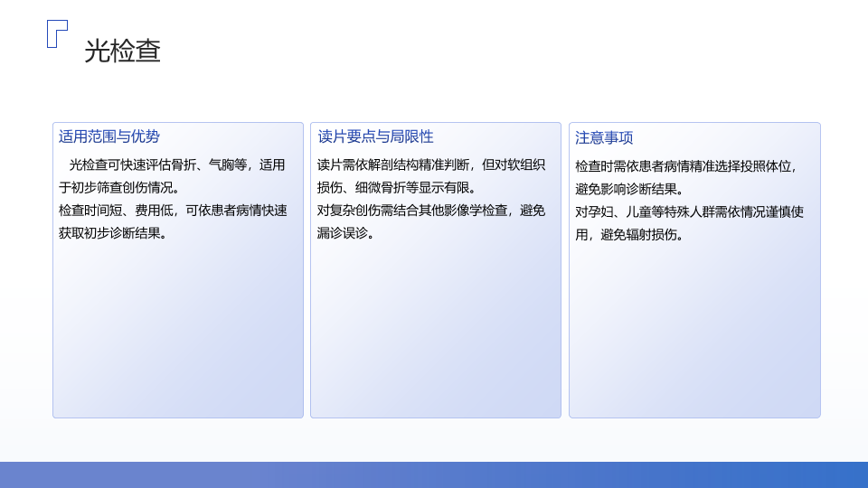Click the blue footer bar at the slide bottom
Image resolution: width=868 pixels, height=488 pixels.
click(x=434, y=474)
